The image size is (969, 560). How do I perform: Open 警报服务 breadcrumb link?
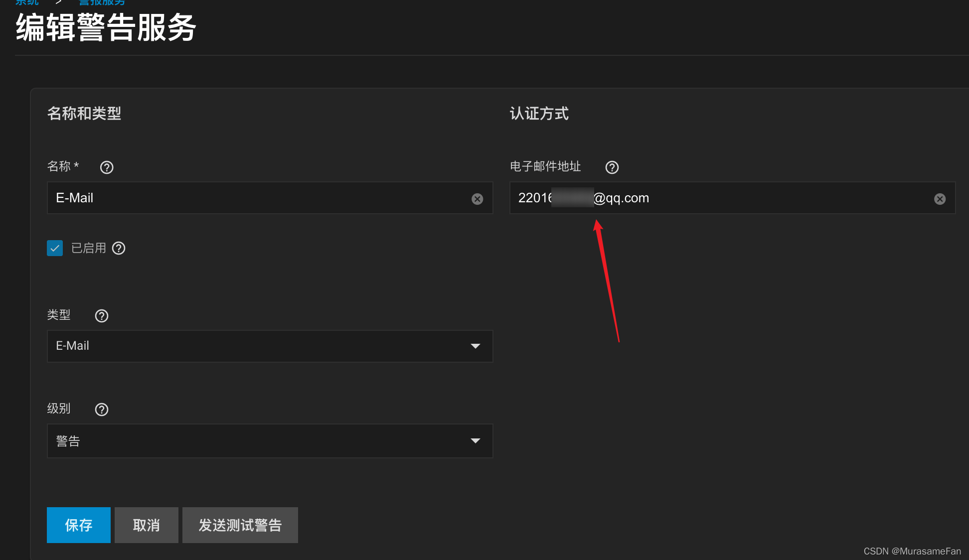coord(102,2)
